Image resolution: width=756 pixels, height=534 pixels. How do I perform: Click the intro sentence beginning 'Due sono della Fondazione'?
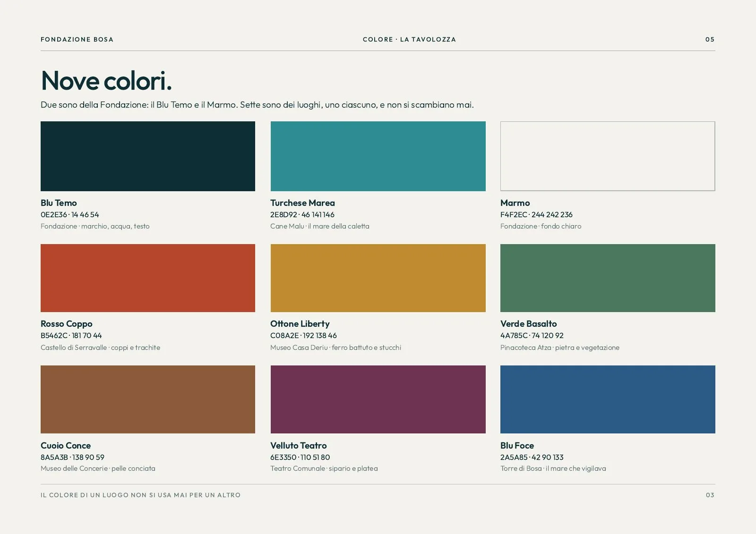pos(257,105)
